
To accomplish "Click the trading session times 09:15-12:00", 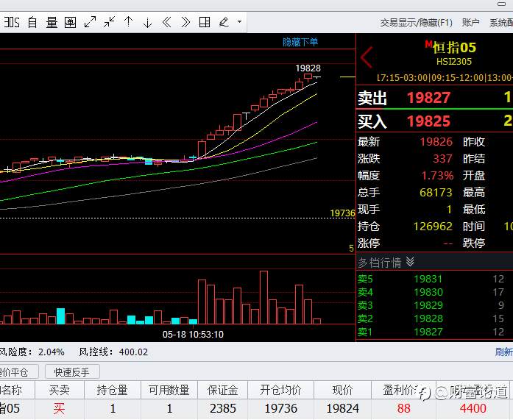I will (x=457, y=78).
